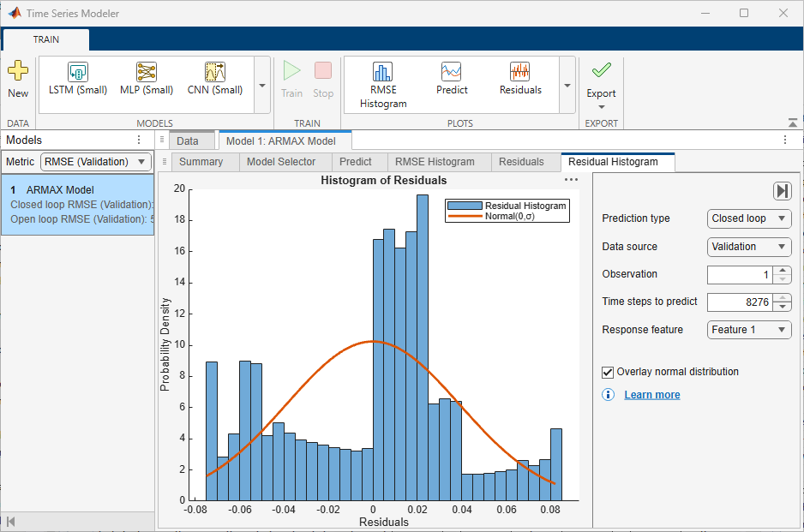Screen dimensions: 804x532
Task: Maximize the Time Series Modeler window
Action: [x=744, y=13]
